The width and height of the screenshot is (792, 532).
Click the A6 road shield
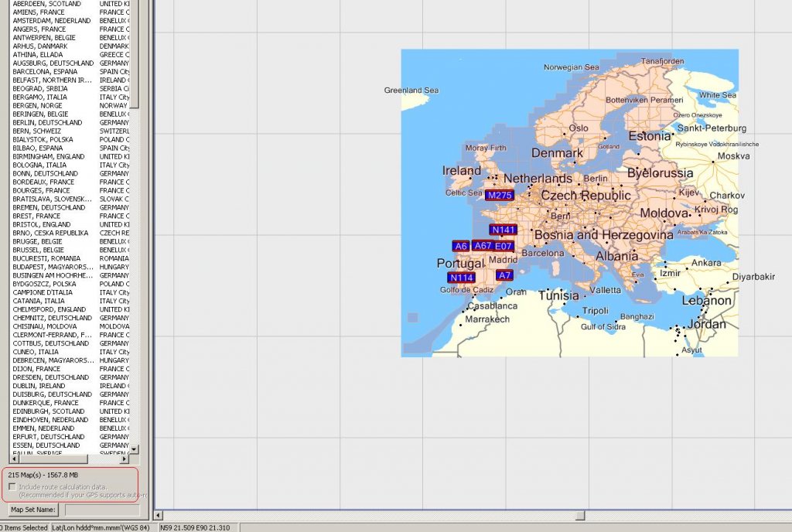point(461,246)
